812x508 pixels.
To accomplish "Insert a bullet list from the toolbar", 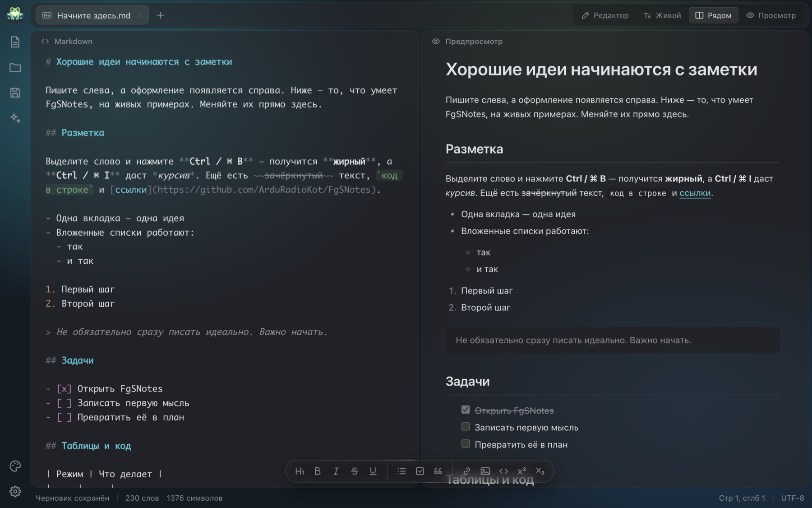I will pyautogui.click(x=401, y=471).
